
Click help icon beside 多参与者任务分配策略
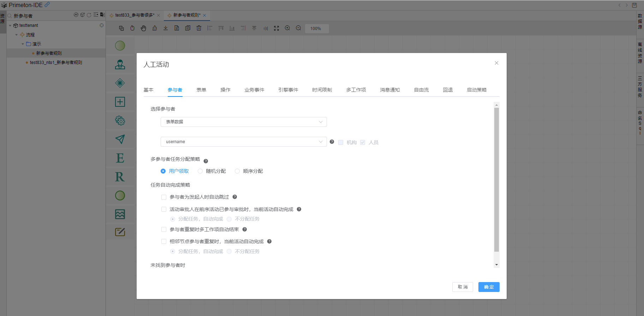206,161
